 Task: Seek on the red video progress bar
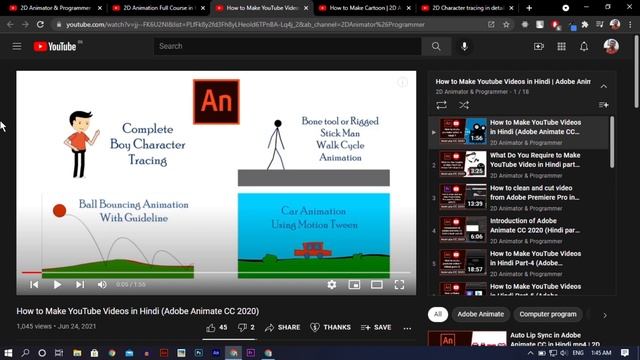coord(216,272)
